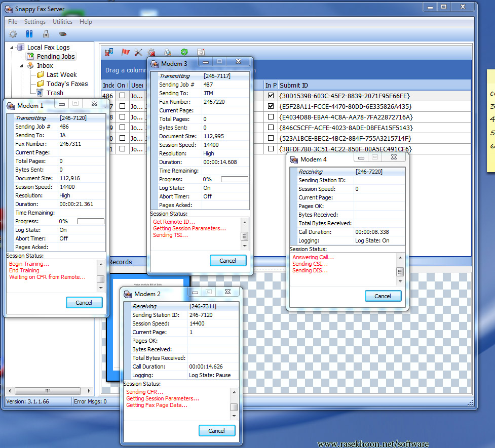Collapse the Inbox tree node
This screenshot has width=495, height=448.
[22, 66]
